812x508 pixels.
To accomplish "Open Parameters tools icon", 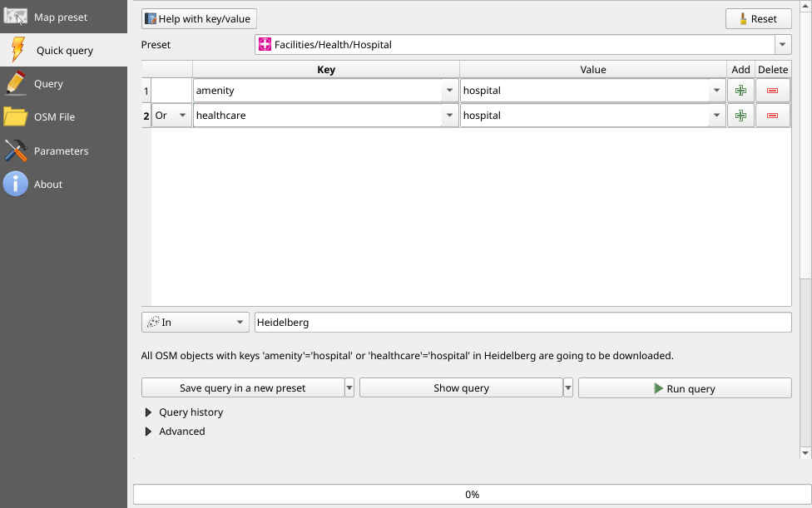I will pos(16,150).
